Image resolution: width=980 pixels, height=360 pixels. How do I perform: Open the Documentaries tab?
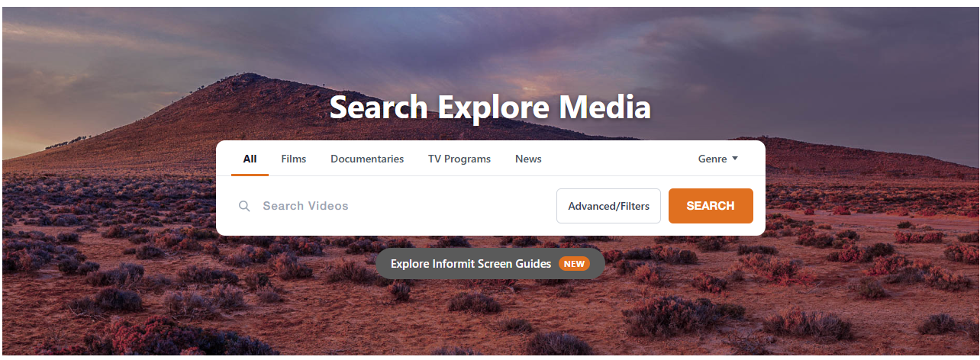coord(367,159)
